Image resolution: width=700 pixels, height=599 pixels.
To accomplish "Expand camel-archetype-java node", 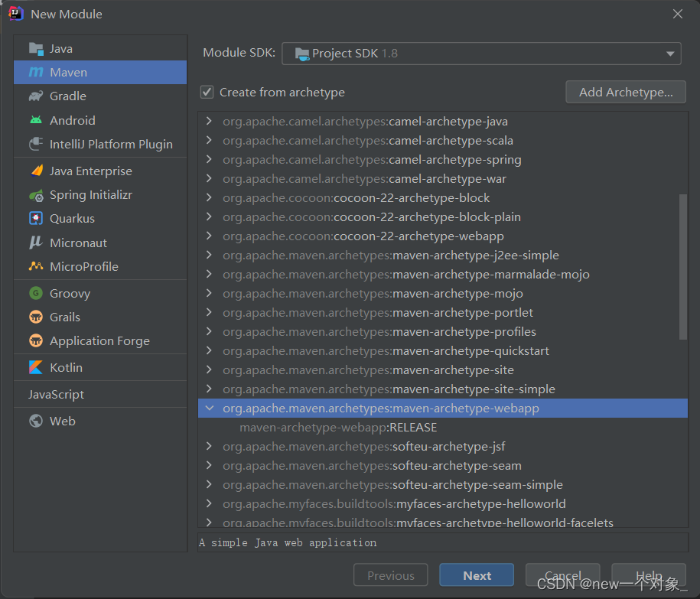I will click(x=209, y=121).
